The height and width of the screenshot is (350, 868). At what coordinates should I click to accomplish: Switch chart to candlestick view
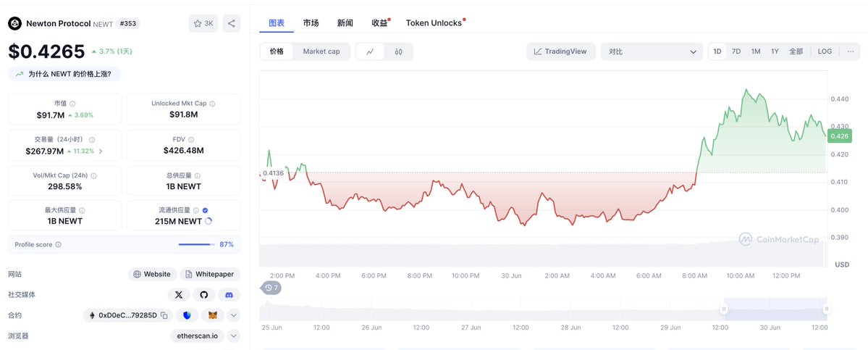pyautogui.click(x=399, y=51)
